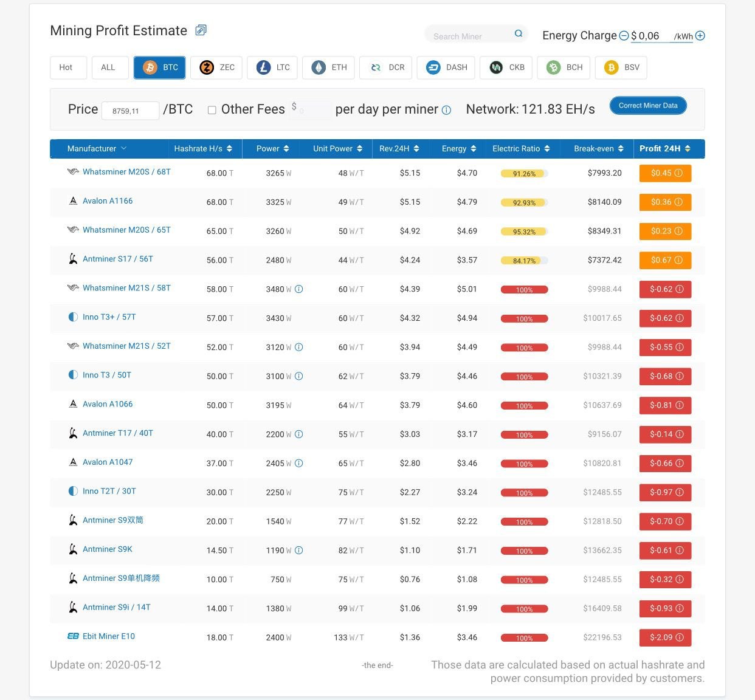Open profit info for $-0.14 Antminer T17
Screen dimensions: 755x700
(680, 434)
